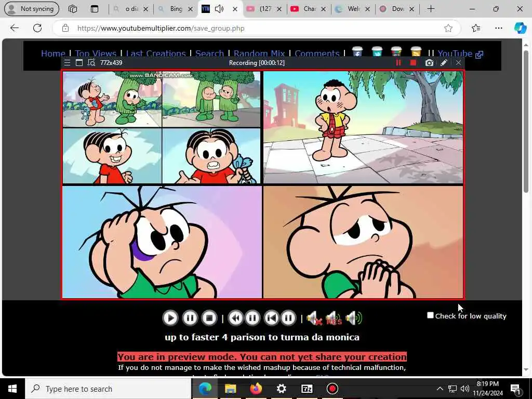Click the 'Not syncing' profile button
This screenshot has height=399, width=532.
(x=31, y=9)
